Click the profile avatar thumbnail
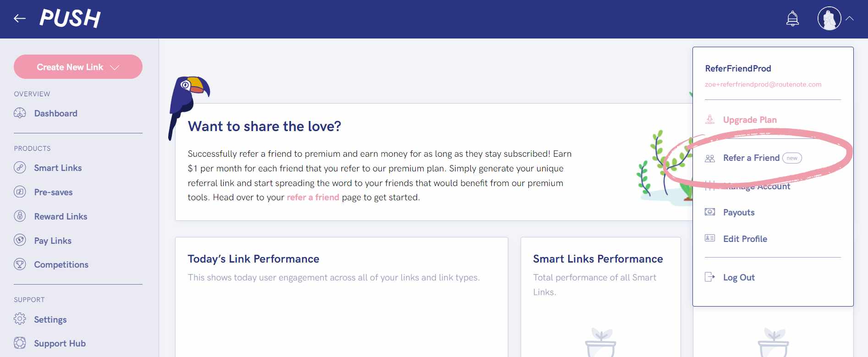Viewport: 868px width, 357px height. pyautogui.click(x=830, y=18)
